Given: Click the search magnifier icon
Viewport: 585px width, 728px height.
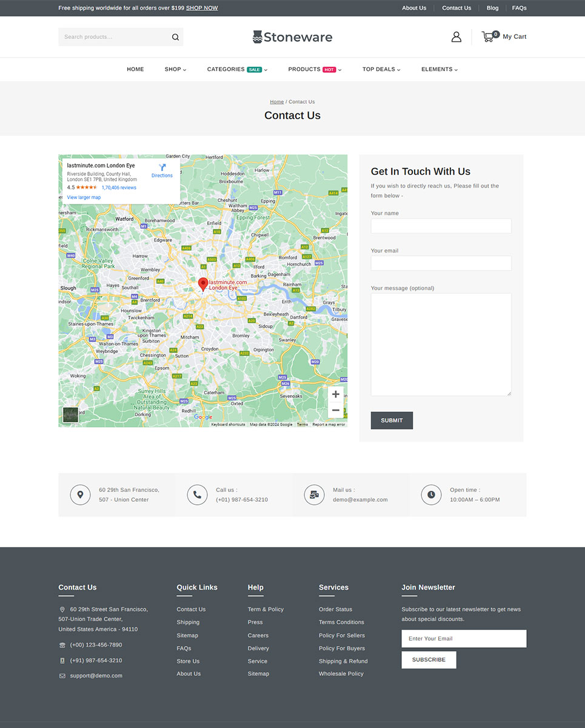Looking at the screenshot, I should (175, 37).
